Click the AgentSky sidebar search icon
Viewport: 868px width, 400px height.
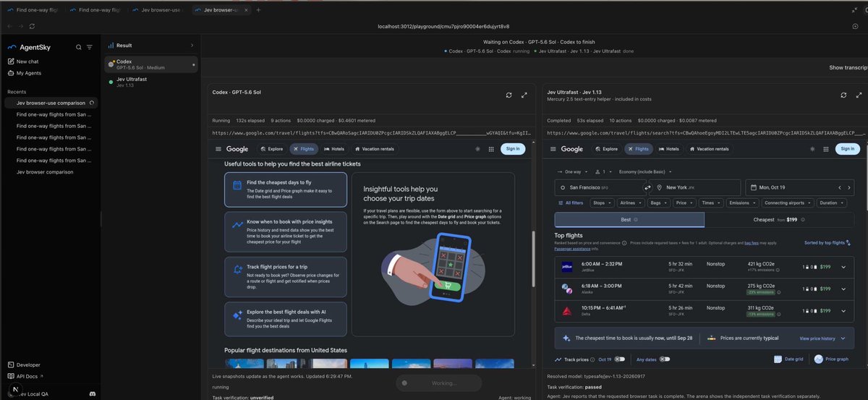pyautogui.click(x=79, y=47)
